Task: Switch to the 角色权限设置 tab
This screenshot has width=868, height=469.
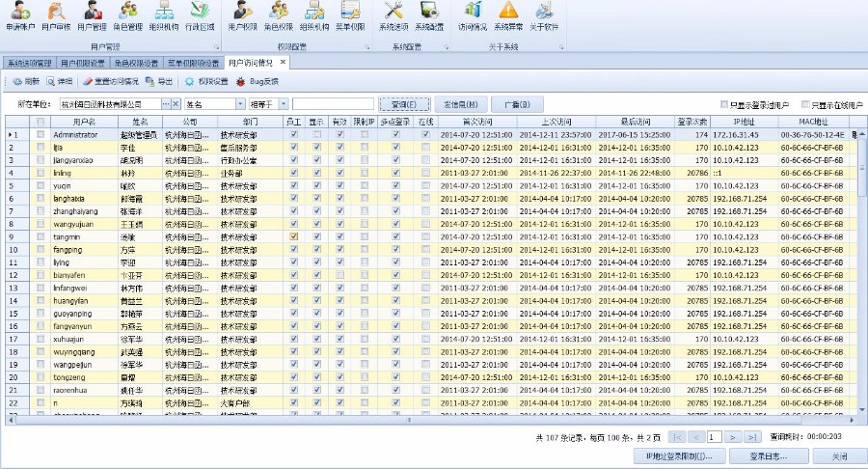Action: point(136,63)
